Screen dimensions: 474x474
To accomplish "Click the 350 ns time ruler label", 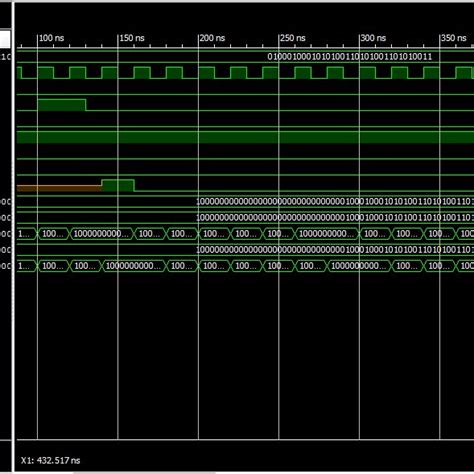I will (x=454, y=38).
